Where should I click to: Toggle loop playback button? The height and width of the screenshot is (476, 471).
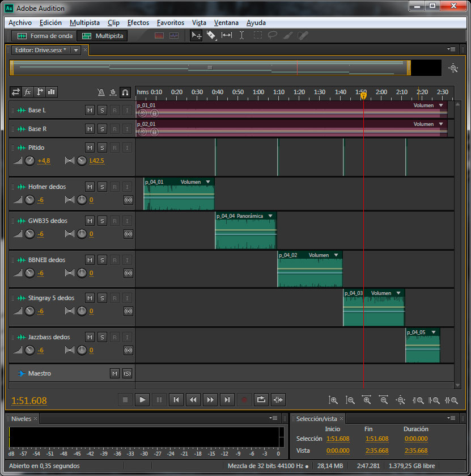coord(261,400)
